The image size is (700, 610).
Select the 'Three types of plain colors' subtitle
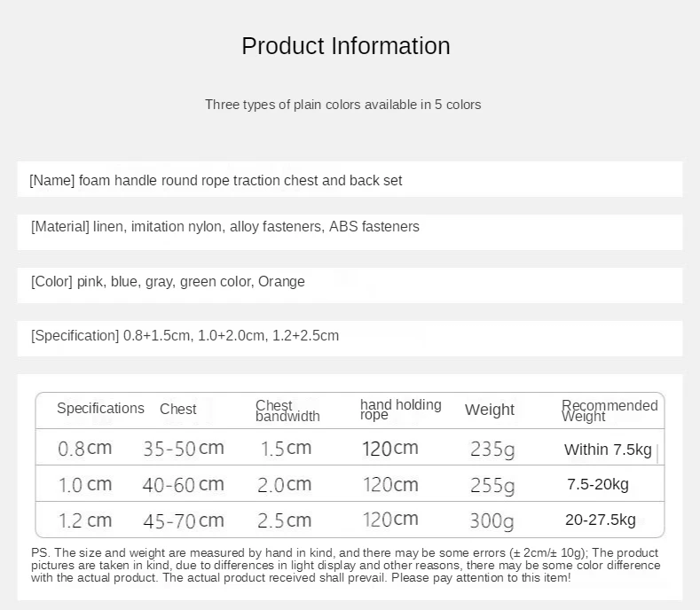(342, 105)
